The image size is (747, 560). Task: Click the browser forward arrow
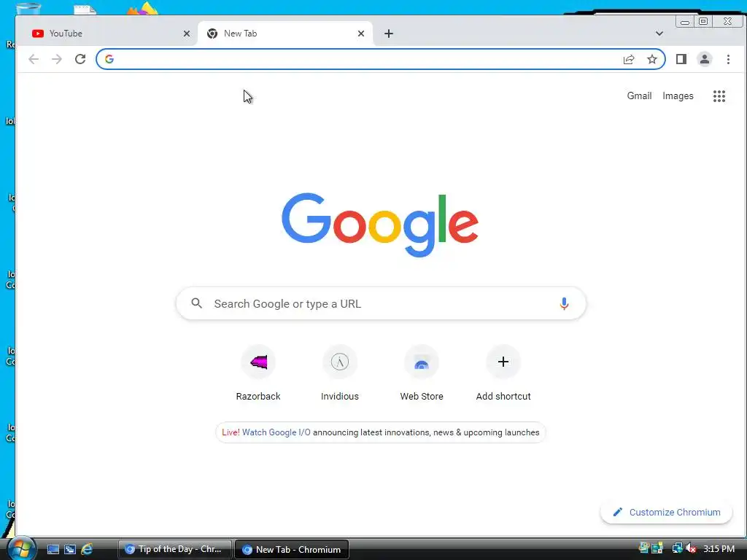57,59
